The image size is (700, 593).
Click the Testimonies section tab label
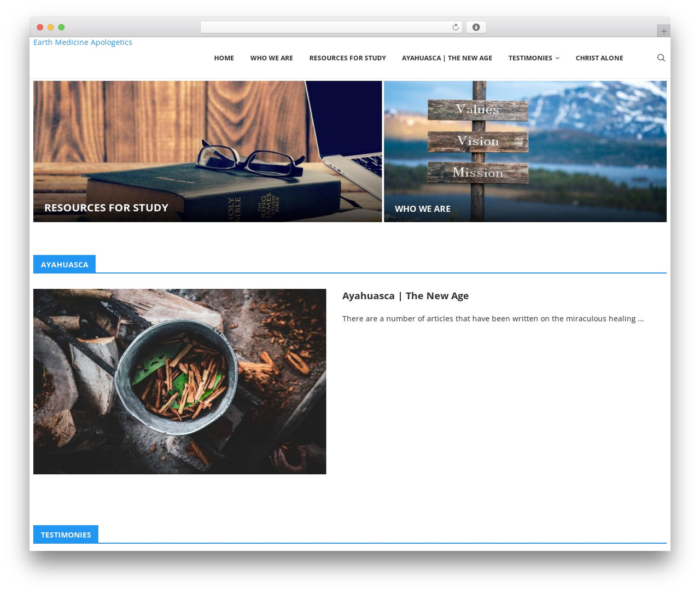[x=66, y=534]
